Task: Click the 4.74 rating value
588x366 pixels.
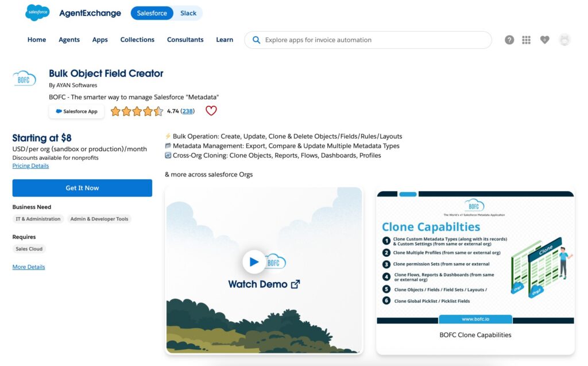Action: pos(173,111)
